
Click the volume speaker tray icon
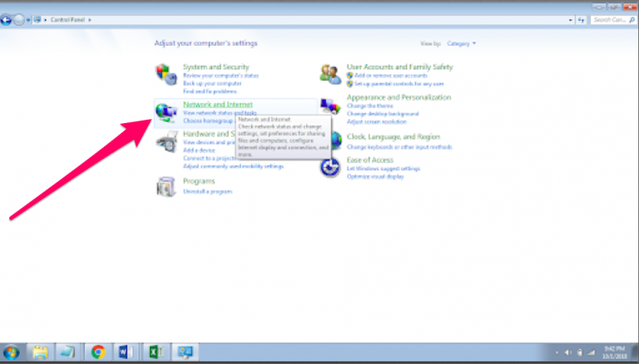click(x=568, y=352)
